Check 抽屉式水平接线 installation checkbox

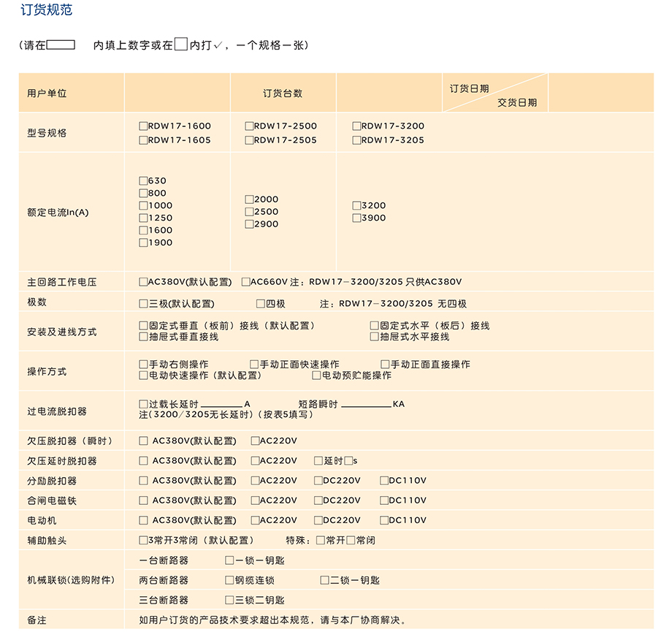tap(375, 337)
